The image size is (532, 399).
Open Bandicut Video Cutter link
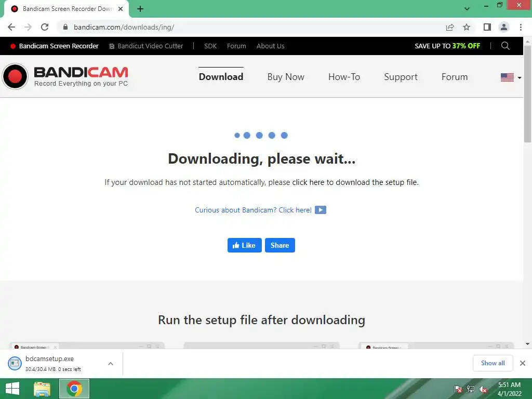146,46
